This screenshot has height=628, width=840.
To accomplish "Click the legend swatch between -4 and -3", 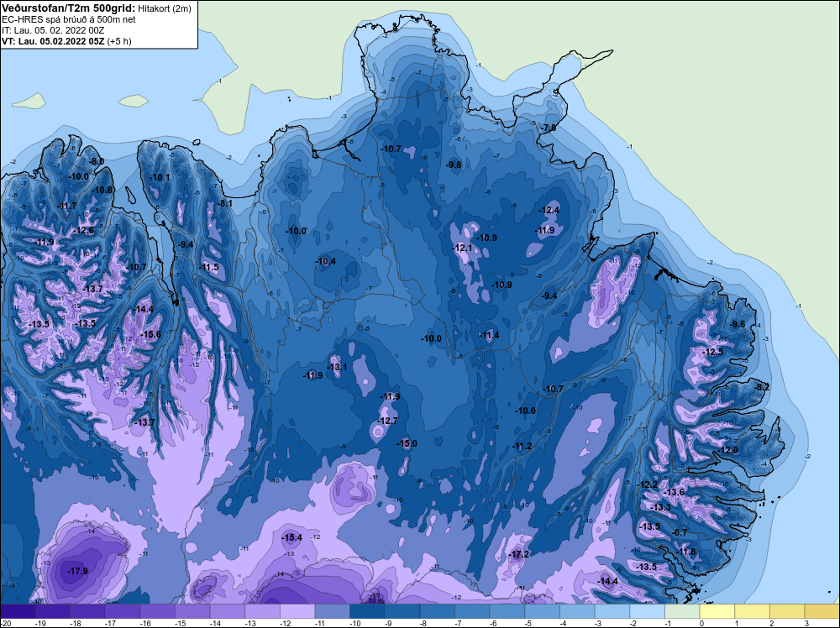I will click(x=578, y=611).
